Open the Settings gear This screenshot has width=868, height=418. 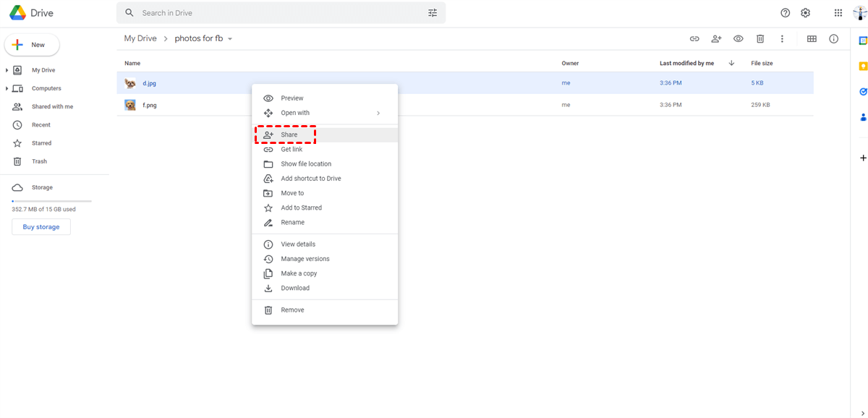(x=806, y=13)
